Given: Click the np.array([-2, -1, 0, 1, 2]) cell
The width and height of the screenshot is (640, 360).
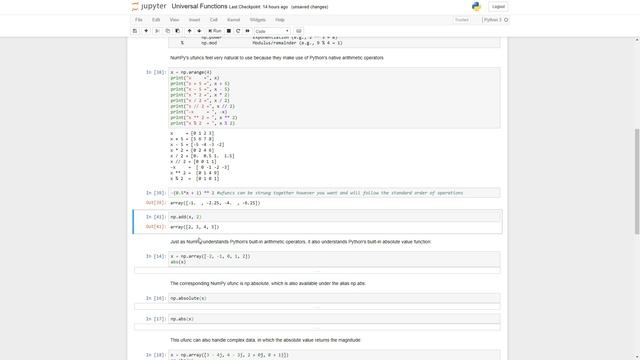Looking at the screenshot, I should point(334,259).
